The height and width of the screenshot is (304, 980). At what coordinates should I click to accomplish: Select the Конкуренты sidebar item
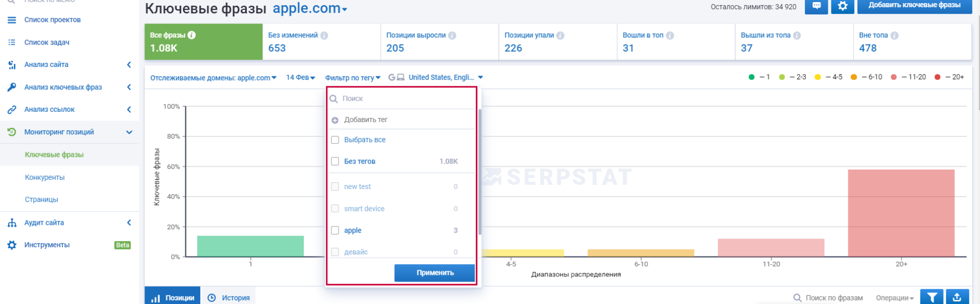pos(45,177)
